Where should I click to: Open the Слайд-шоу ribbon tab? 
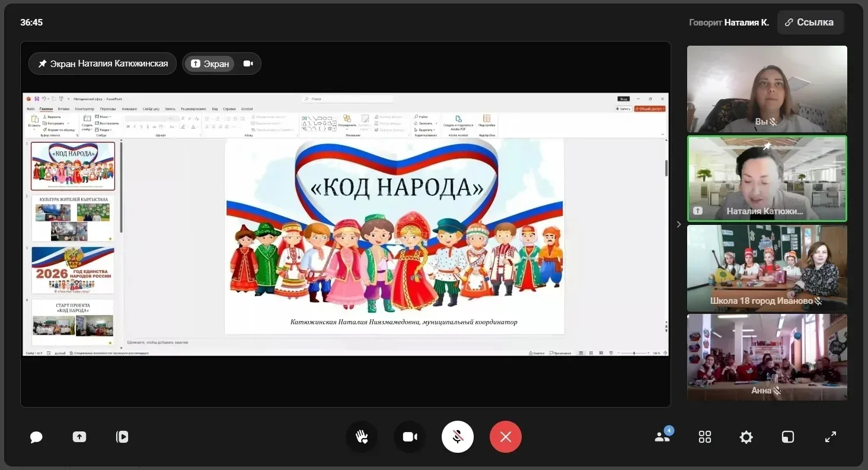tap(151, 109)
